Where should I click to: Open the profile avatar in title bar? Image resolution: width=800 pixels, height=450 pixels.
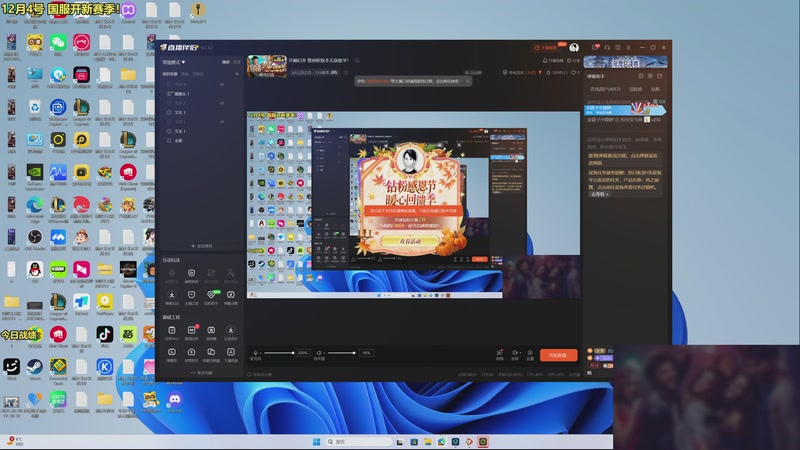point(574,47)
